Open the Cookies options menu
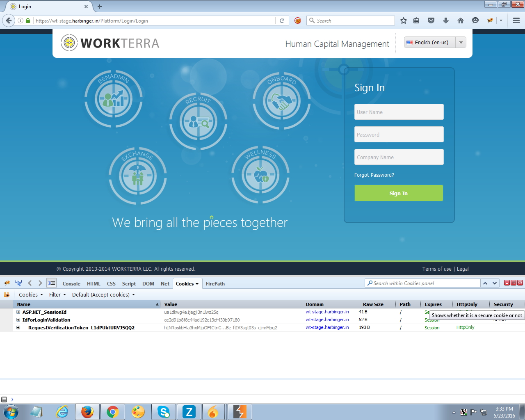Image resolution: width=525 pixels, height=420 pixels. (x=31, y=294)
